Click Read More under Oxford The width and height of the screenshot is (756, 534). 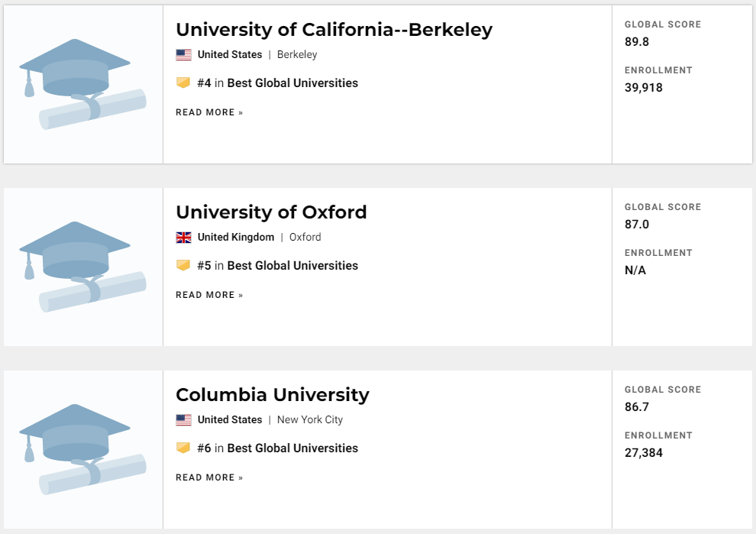(209, 295)
